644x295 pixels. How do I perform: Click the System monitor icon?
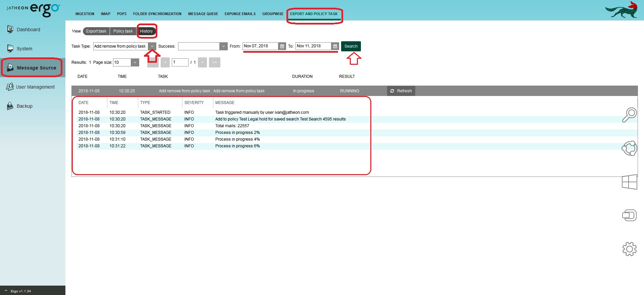[10, 49]
